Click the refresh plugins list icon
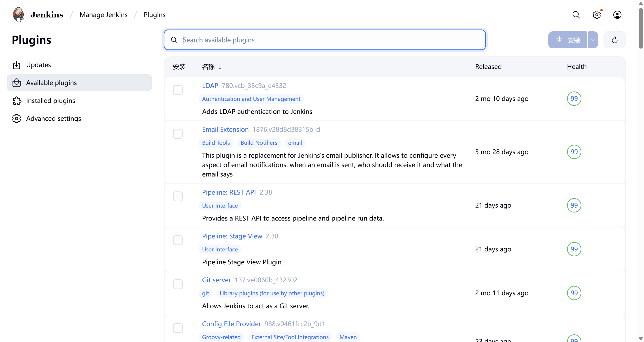This screenshot has height=342, width=644. pos(614,40)
